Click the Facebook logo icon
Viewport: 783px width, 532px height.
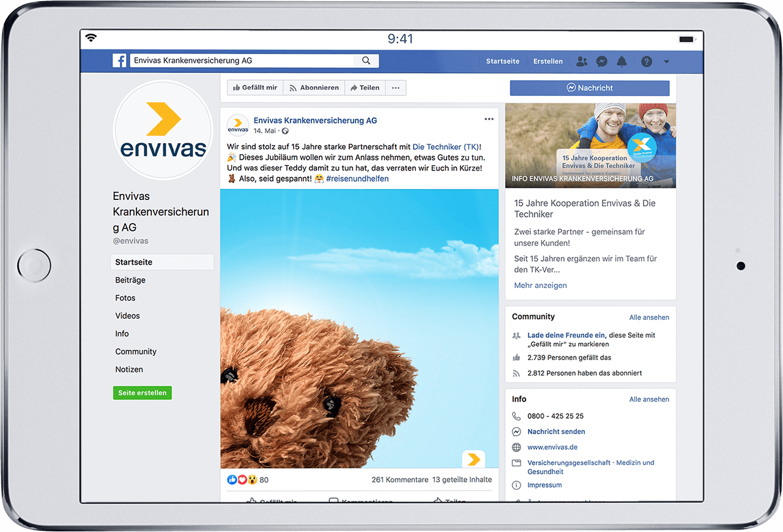(120, 61)
